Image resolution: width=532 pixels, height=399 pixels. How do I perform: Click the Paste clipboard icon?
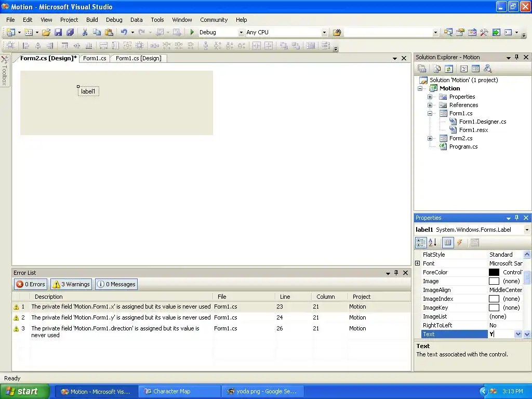pos(109,32)
